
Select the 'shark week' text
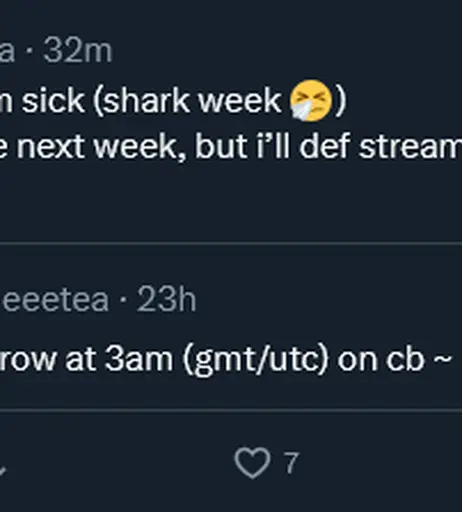point(187,100)
